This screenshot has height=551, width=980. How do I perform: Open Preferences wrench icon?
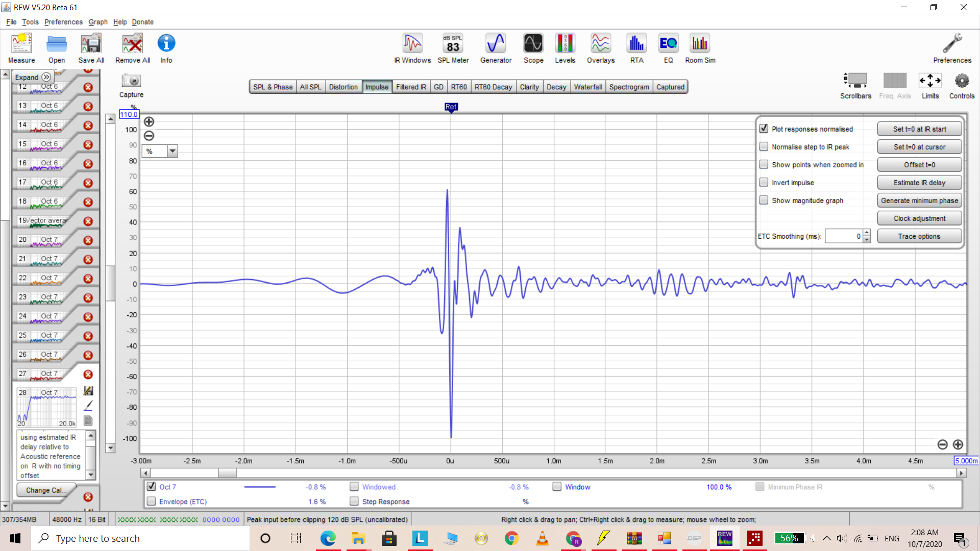click(952, 48)
